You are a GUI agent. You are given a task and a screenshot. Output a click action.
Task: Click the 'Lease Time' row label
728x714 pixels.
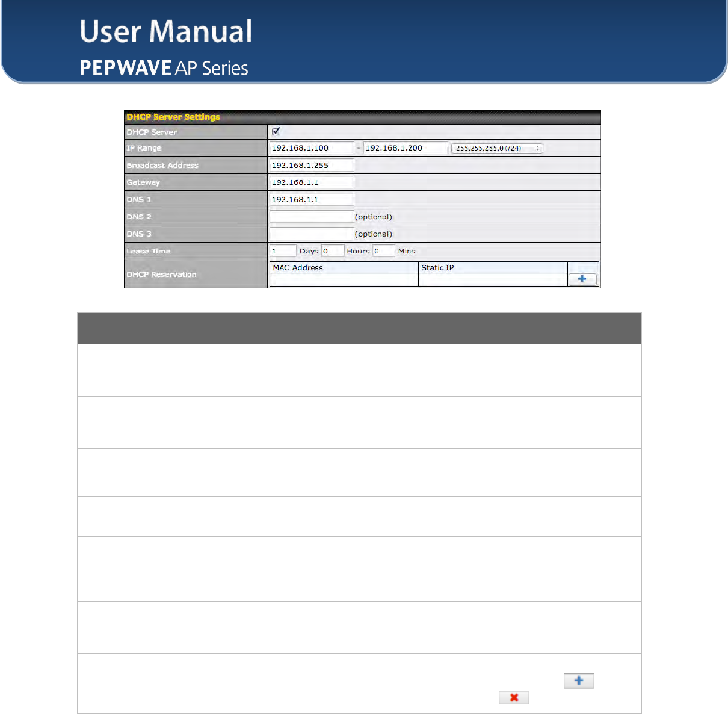point(149,251)
